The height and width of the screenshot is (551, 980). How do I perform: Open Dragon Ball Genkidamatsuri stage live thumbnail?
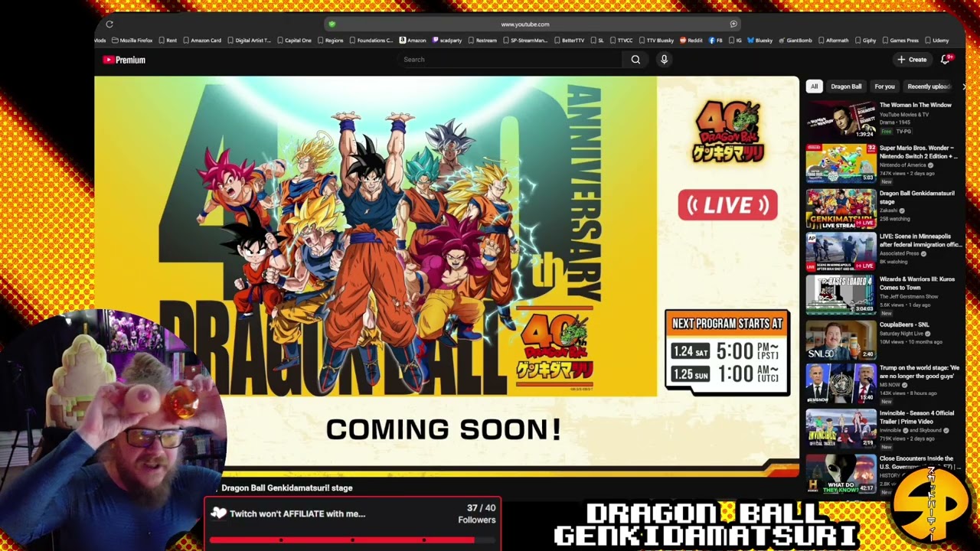click(841, 208)
